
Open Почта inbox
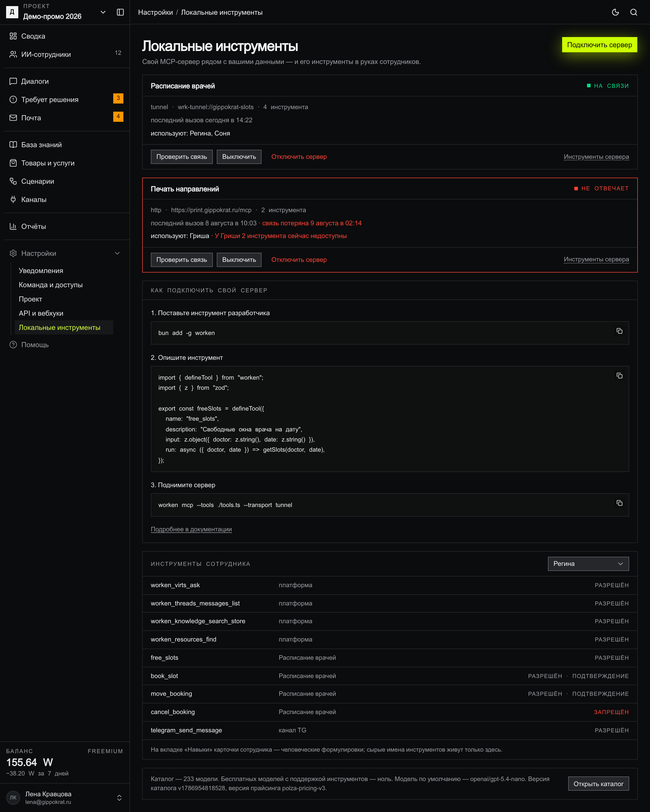[65, 118]
